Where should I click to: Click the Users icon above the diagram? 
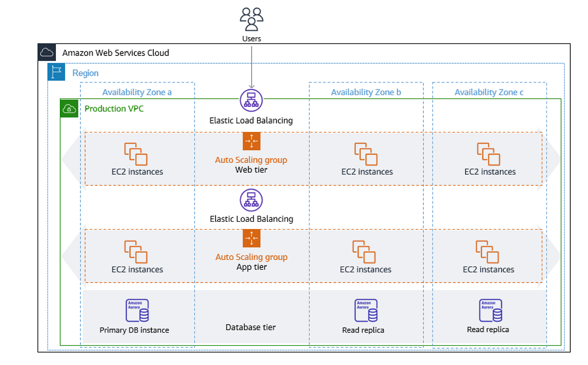tap(251, 20)
